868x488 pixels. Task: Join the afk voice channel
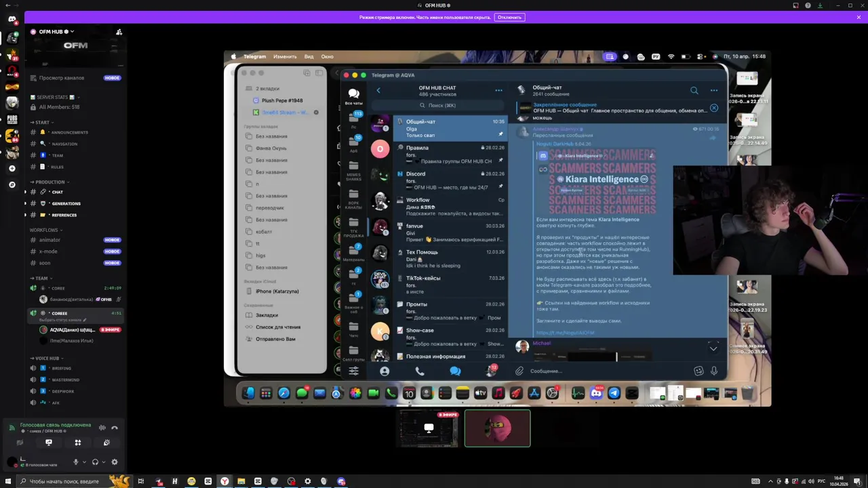coord(75,403)
